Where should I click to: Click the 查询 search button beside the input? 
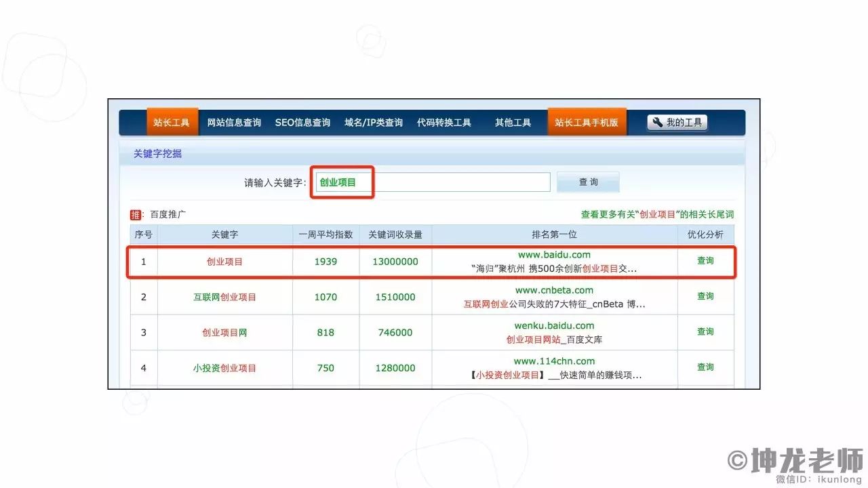pos(588,182)
